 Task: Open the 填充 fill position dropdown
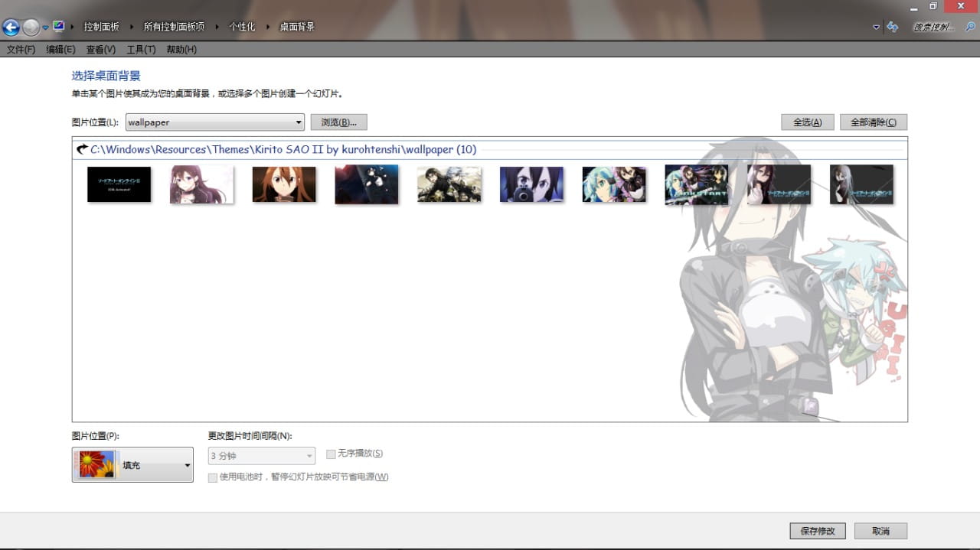[186, 464]
